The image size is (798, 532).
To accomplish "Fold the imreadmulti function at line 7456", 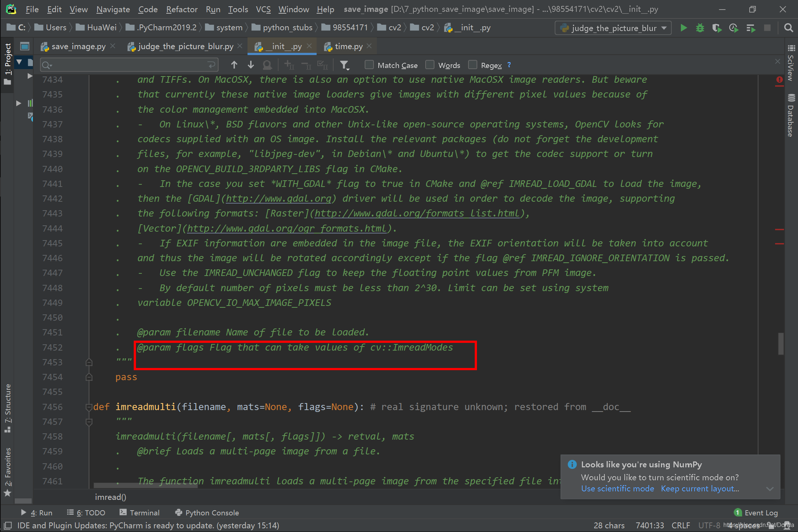I will pyautogui.click(x=89, y=407).
